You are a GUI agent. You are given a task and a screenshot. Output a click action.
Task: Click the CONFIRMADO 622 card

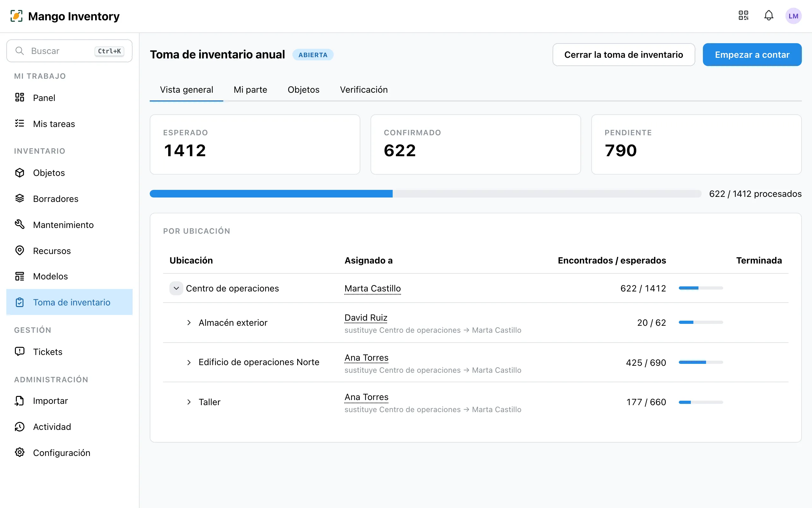point(475,144)
